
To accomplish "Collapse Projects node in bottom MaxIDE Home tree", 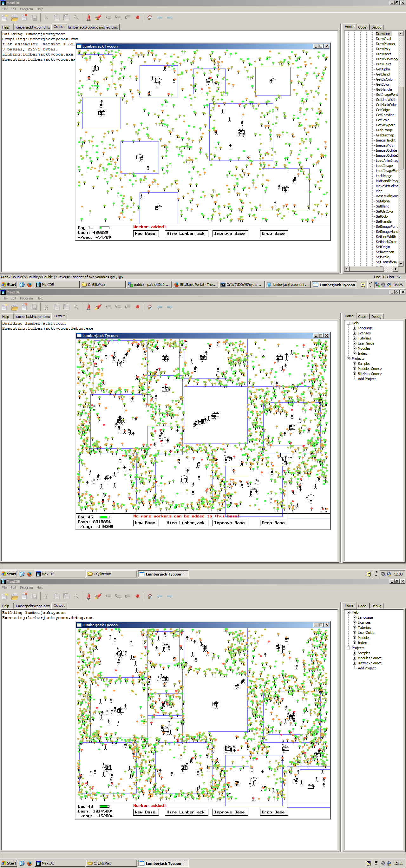I will [x=349, y=648].
